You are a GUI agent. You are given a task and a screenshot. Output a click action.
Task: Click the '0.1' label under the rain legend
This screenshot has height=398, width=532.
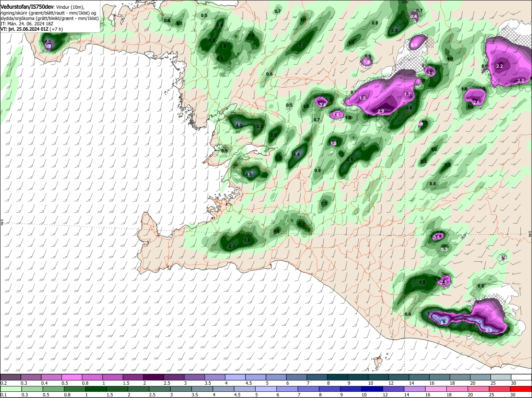(x=3, y=395)
